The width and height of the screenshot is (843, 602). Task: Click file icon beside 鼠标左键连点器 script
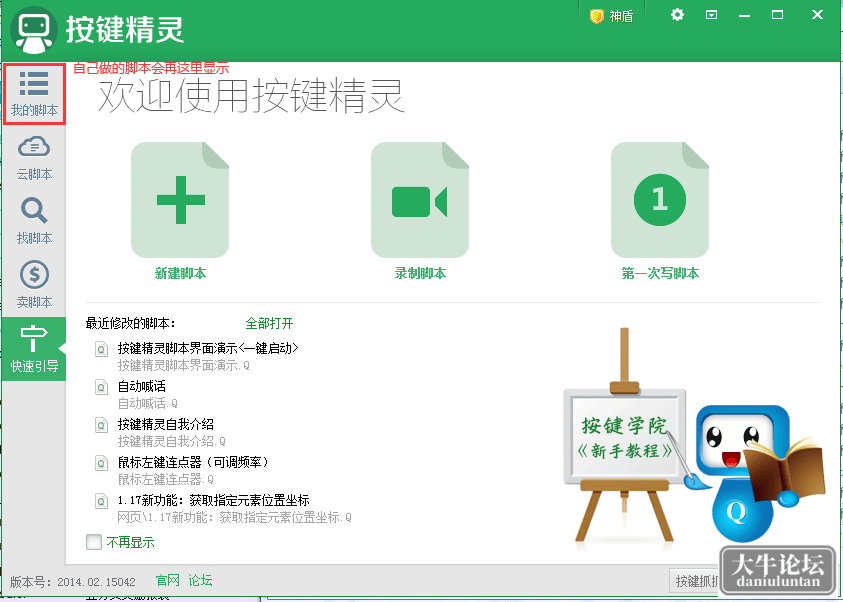click(x=101, y=463)
